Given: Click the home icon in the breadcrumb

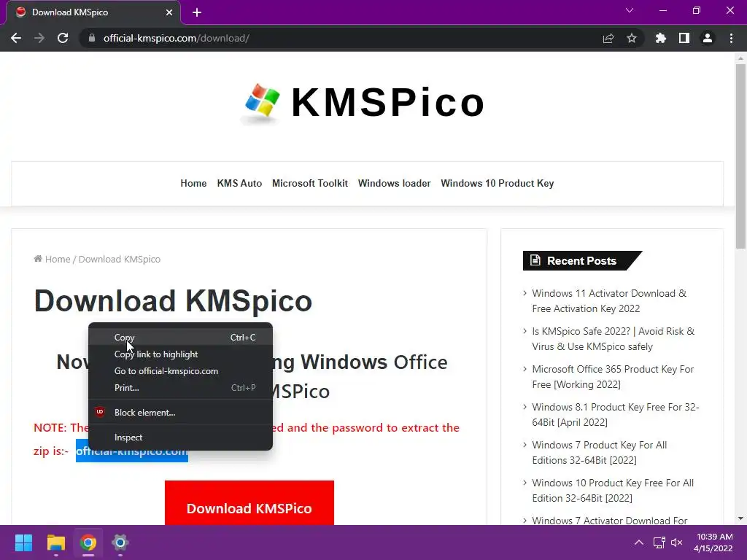Looking at the screenshot, I should pyautogui.click(x=38, y=259).
